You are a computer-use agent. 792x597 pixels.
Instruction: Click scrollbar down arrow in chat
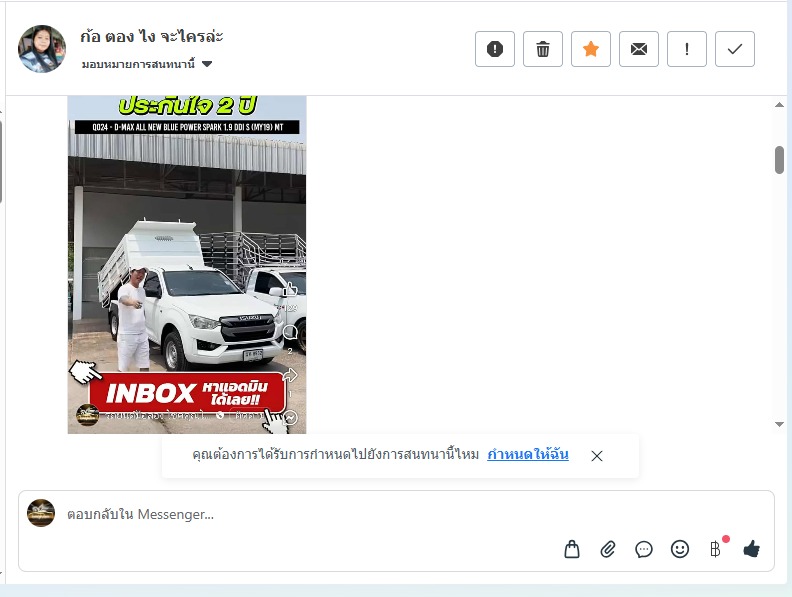[779, 424]
